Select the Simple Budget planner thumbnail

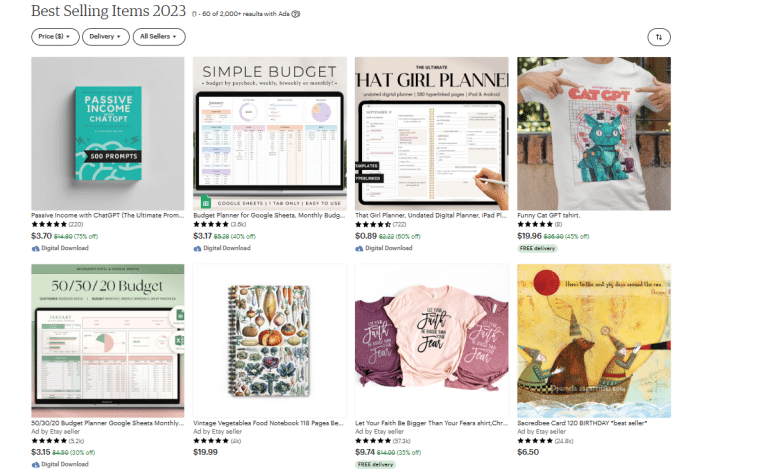pyautogui.click(x=270, y=133)
